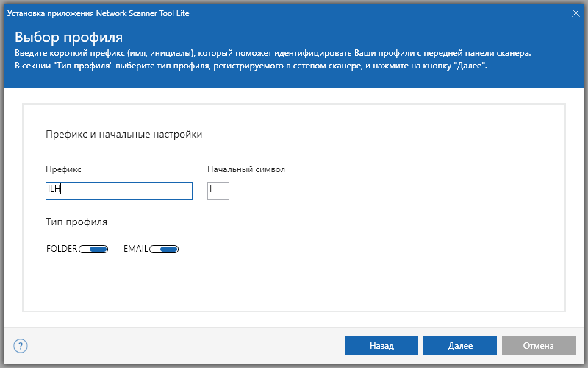Click the 'Начальный символ' field label

(x=245, y=169)
